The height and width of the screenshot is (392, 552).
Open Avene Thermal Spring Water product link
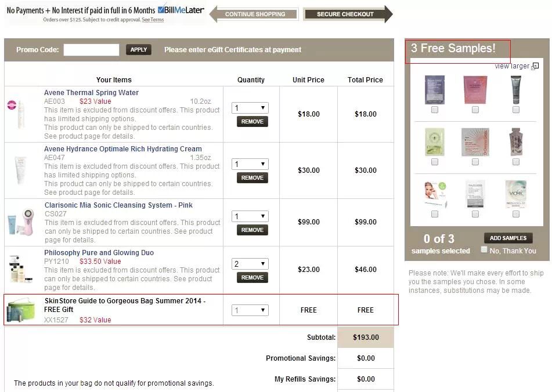pyautogui.click(x=91, y=92)
